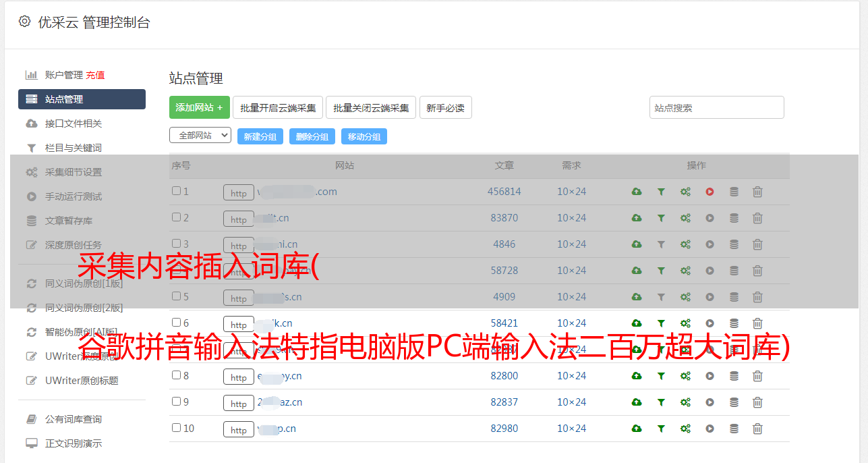
Task: Check the box for site row 8
Action: pyautogui.click(x=176, y=375)
